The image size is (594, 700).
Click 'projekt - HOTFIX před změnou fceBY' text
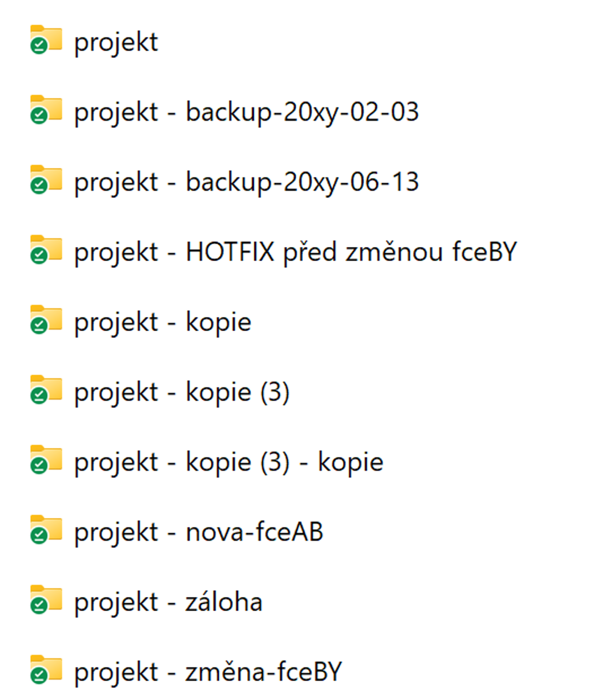(295, 253)
